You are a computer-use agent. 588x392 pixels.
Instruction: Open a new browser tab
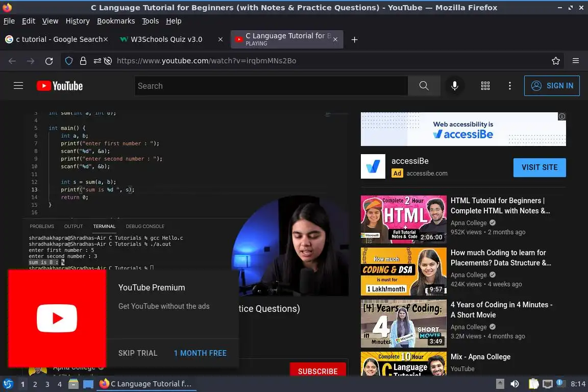tap(354, 39)
